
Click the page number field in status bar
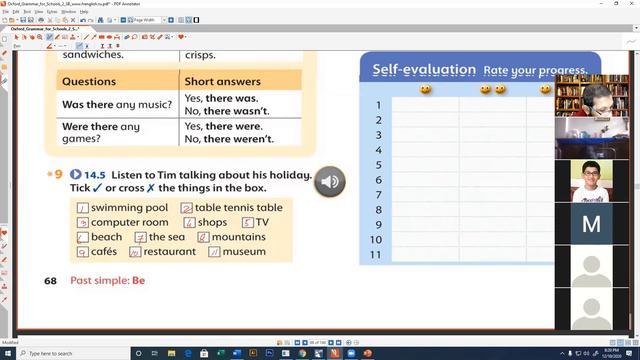click(x=318, y=342)
